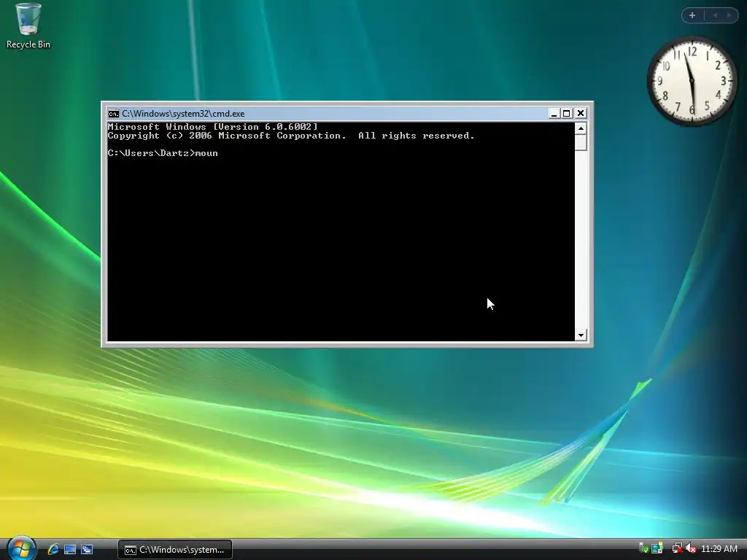This screenshot has height=560, width=747.
Task: Click the cmd vertical scrollbar thumb
Action: pyautogui.click(x=581, y=142)
